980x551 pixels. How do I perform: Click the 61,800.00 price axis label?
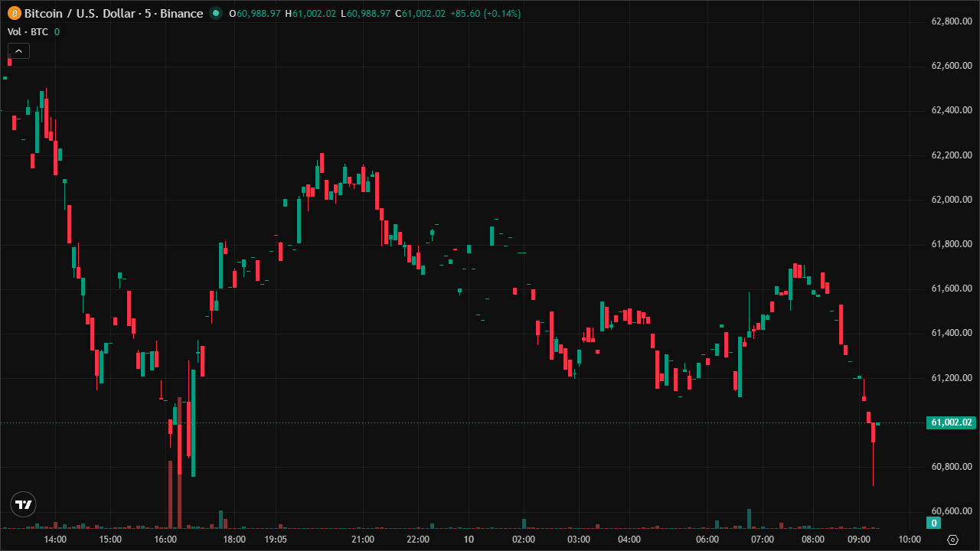[x=952, y=244]
